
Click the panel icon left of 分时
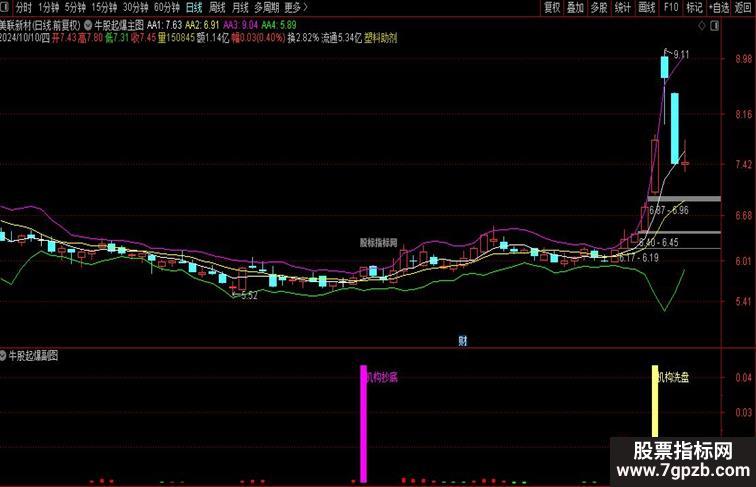point(5,7)
